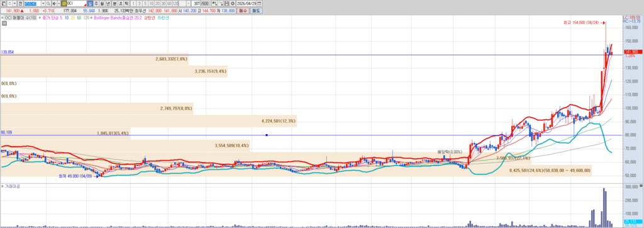Toggle the small square before 종가 단순
Image resolution: width=644 pixels, height=228 pixels.
click(40, 18)
